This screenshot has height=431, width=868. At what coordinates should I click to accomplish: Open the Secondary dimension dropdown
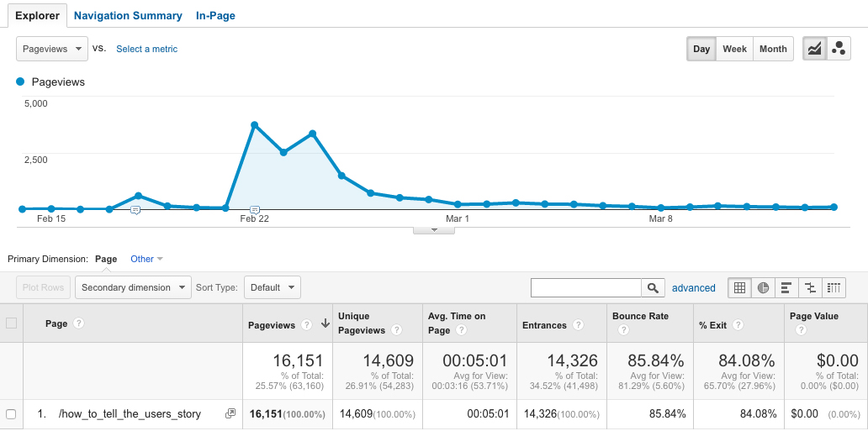click(x=134, y=287)
